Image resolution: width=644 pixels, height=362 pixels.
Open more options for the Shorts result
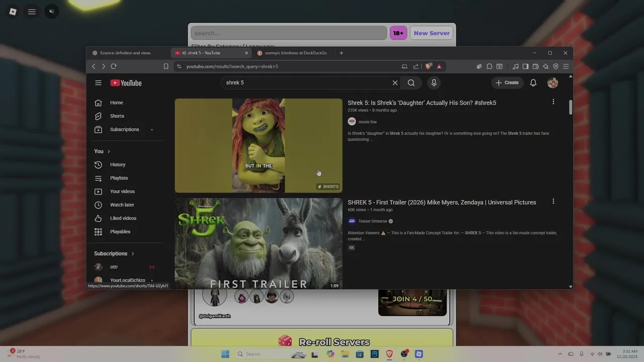pyautogui.click(x=553, y=102)
